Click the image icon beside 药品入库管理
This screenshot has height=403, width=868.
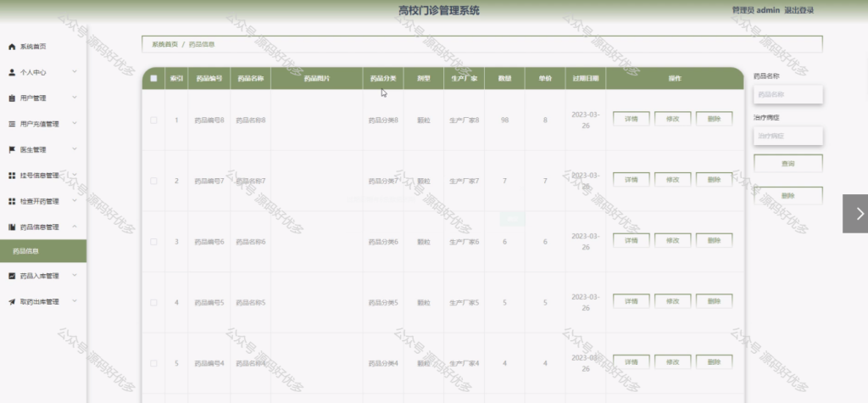(x=12, y=276)
